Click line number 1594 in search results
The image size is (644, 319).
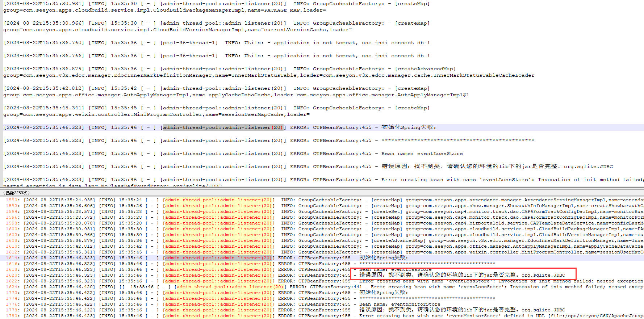pos(12,211)
